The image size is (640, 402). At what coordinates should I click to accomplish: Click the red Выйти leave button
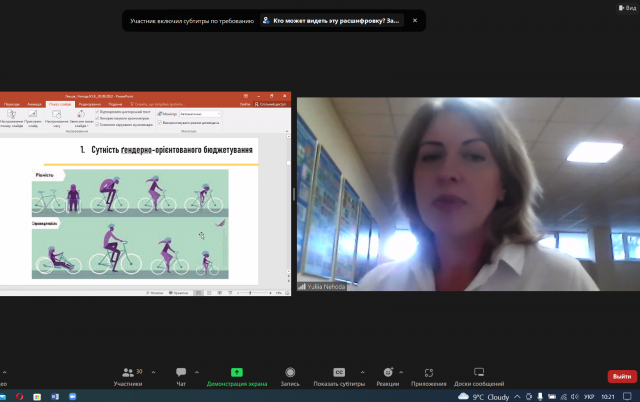[621, 376]
